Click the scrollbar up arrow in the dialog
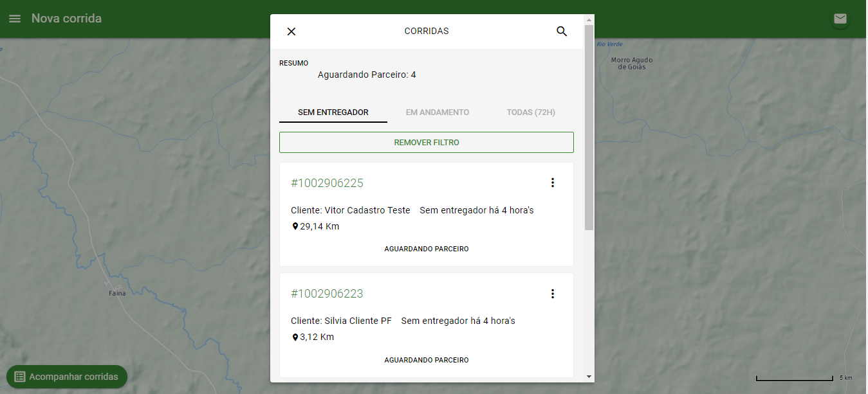Viewport: 868px width, 394px height. pyautogui.click(x=589, y=20)
